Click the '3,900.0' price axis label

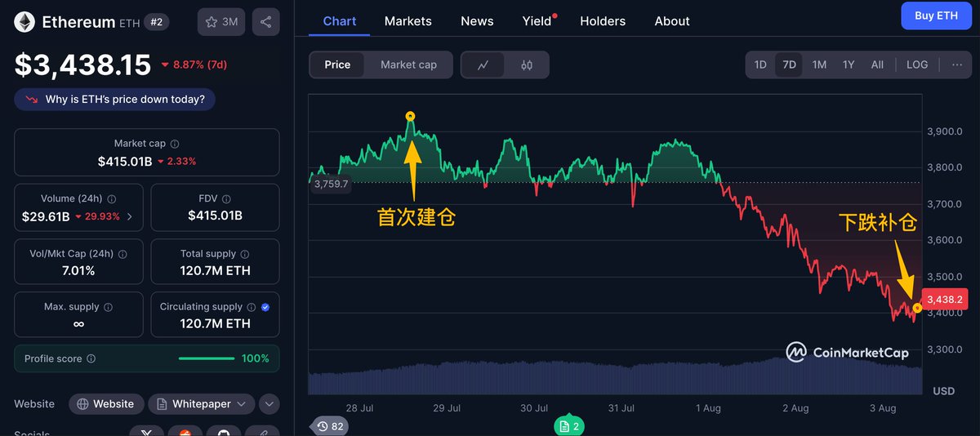coord(944,131)
